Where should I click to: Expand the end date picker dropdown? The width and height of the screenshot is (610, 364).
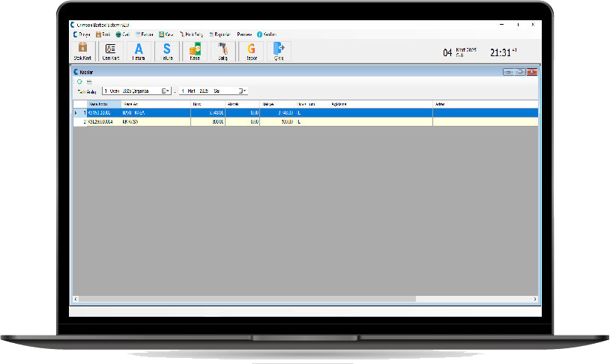pos(243,91)
